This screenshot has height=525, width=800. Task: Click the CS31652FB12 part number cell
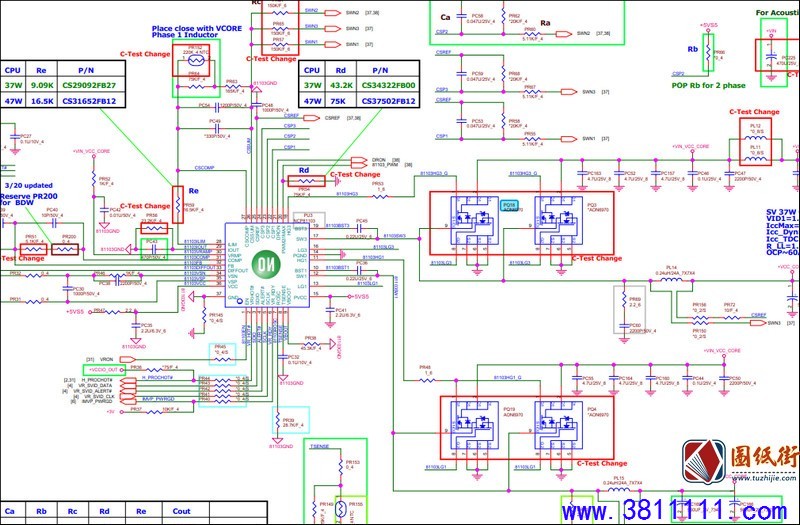tap(91, 101)
